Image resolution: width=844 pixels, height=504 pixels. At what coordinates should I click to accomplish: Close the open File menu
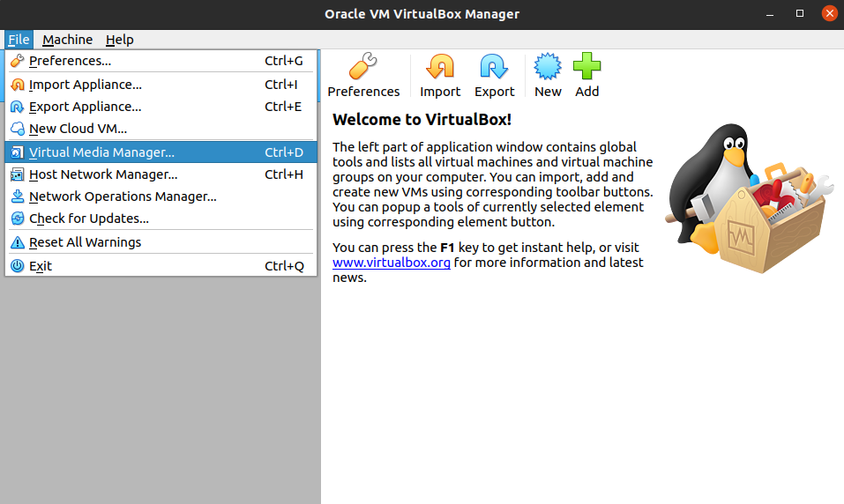19,40
